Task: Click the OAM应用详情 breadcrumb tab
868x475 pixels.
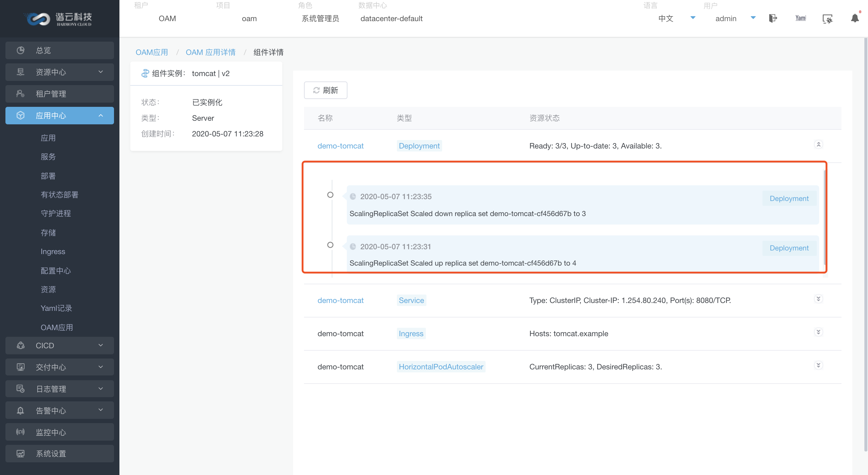Action: coord(212,52)
